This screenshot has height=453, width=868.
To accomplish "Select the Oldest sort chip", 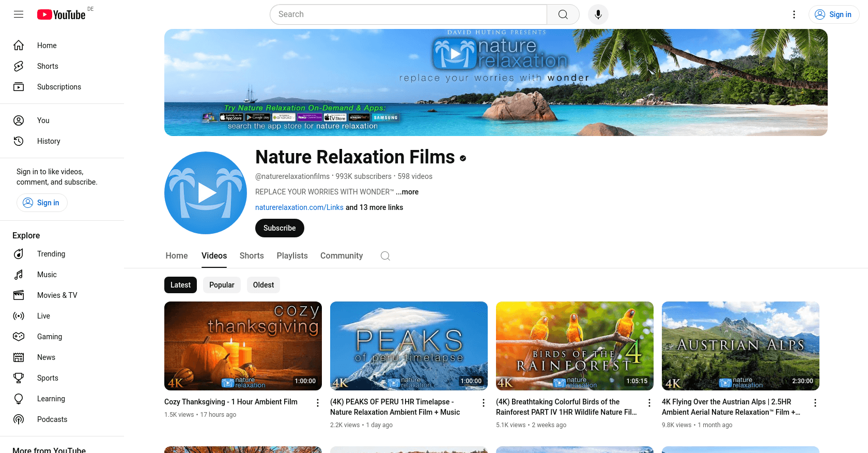I will [x=263, y=285].
